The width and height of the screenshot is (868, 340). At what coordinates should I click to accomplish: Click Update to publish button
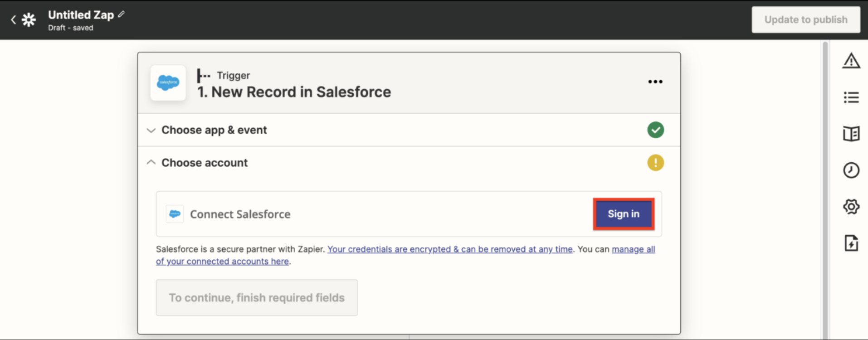pos(806,19)
